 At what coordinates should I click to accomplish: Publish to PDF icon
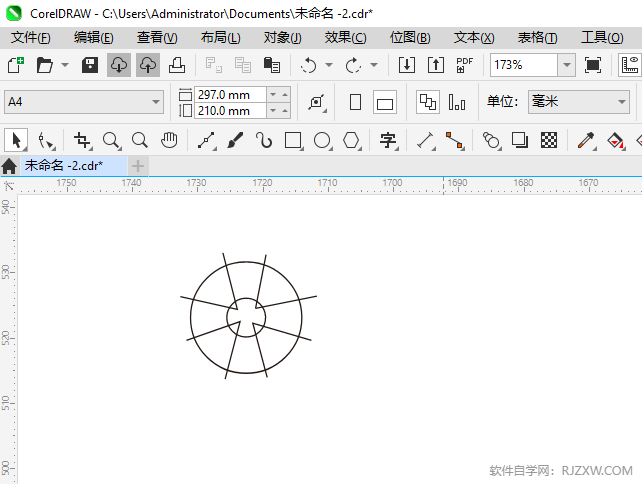[x=465, y=65]
